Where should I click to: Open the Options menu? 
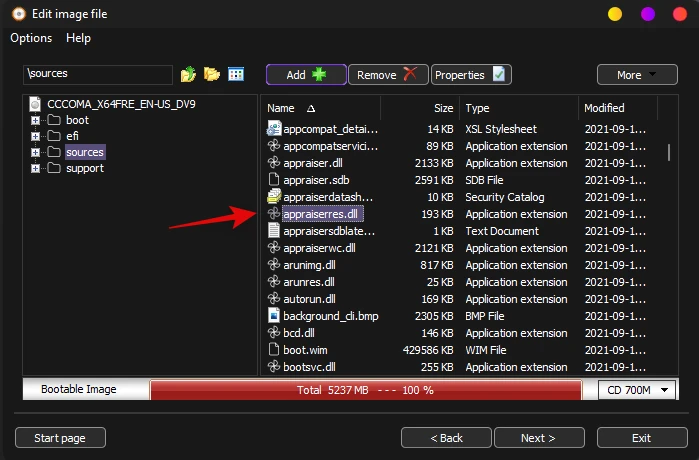[x=31, y=38]
